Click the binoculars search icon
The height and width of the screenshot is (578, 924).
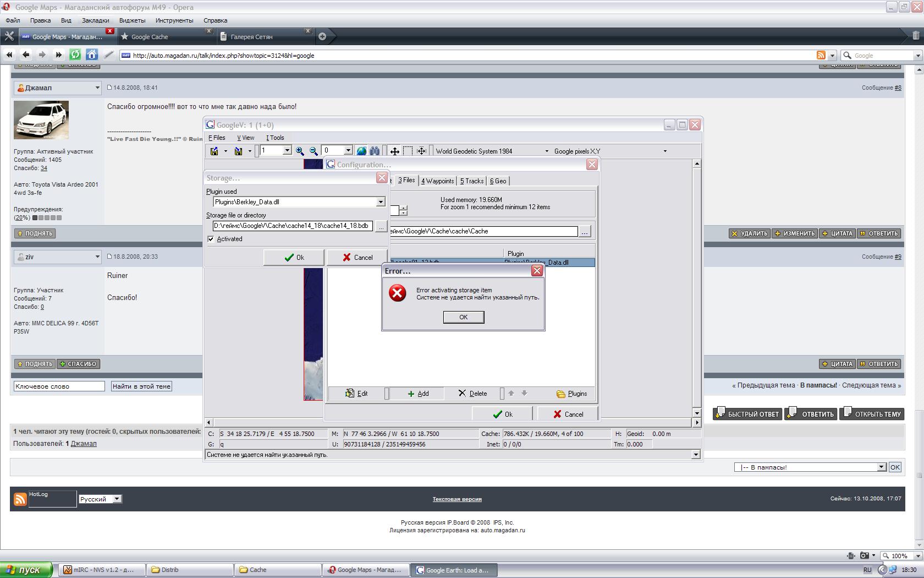coord(375,151)
